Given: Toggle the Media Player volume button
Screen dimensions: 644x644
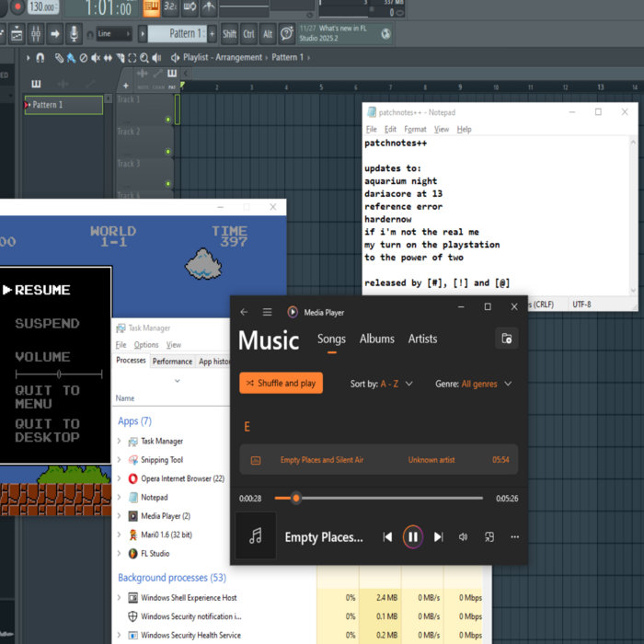Looking at the screenshot, I should [464, 536].
